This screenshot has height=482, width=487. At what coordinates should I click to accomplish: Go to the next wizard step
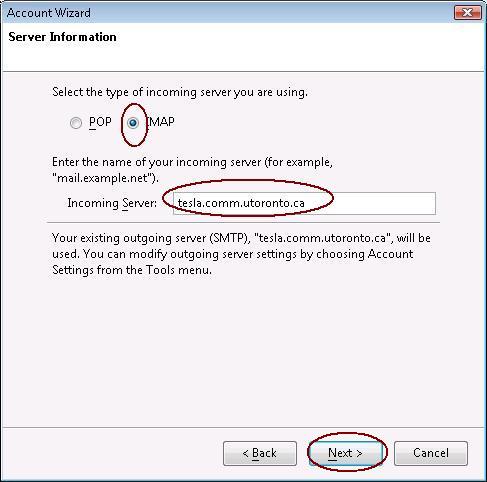pyautogui.click(x=345, y=453)
